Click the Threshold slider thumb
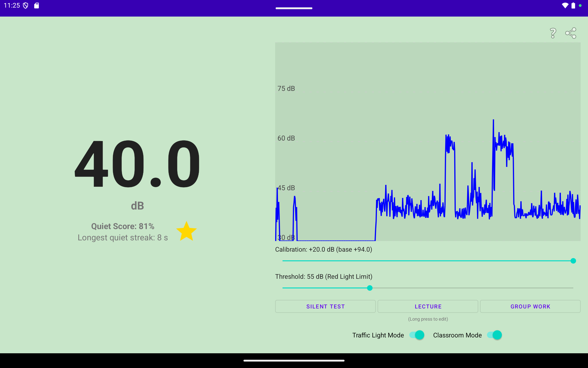The height and width of the screenshot is (368, 588). tap(370, 288)
